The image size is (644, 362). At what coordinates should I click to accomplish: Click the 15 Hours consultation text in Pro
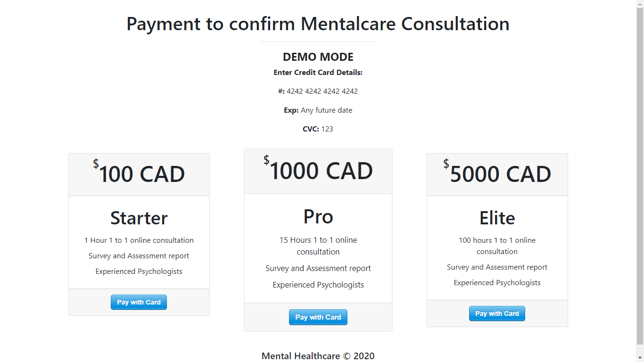(x=318, y=246)
